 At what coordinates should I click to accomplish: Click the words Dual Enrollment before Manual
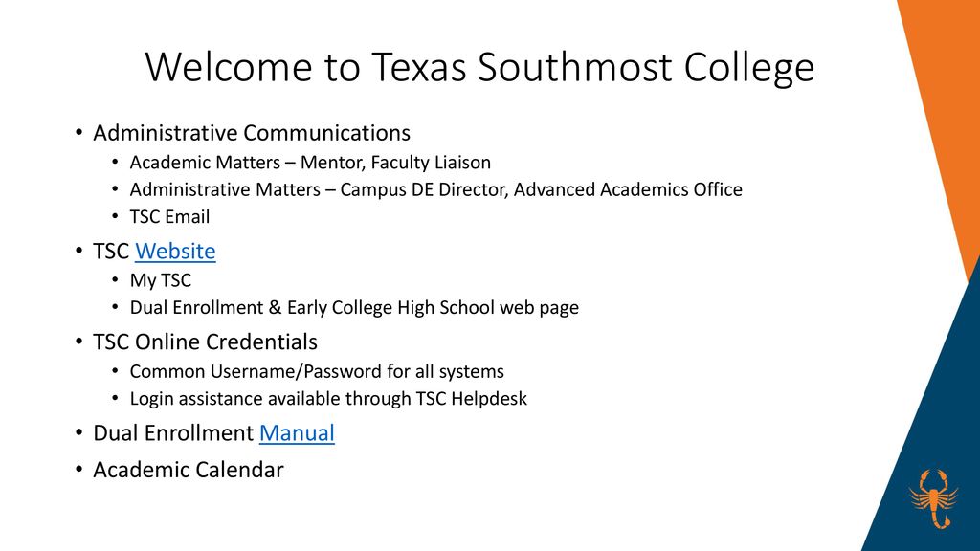coord(173,433)
